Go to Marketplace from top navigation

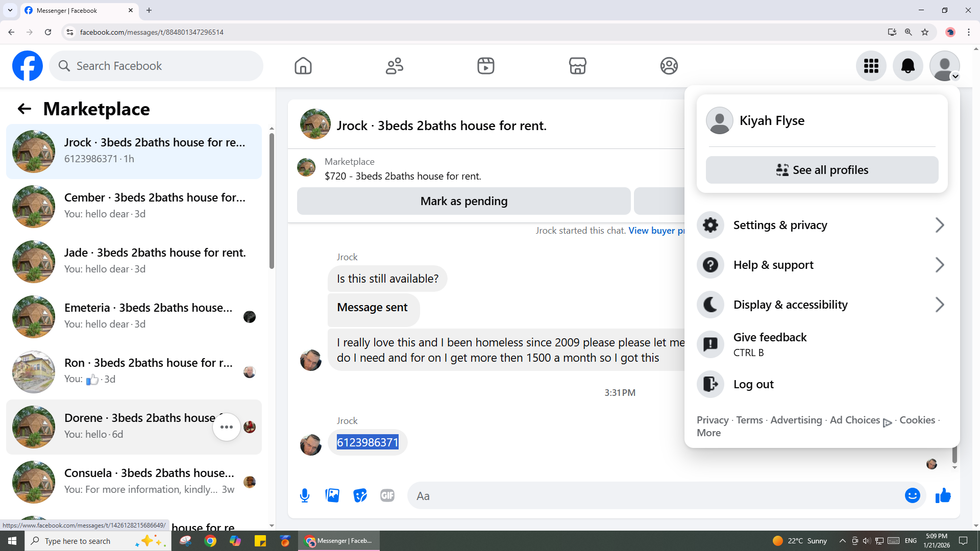pos(577,66)
